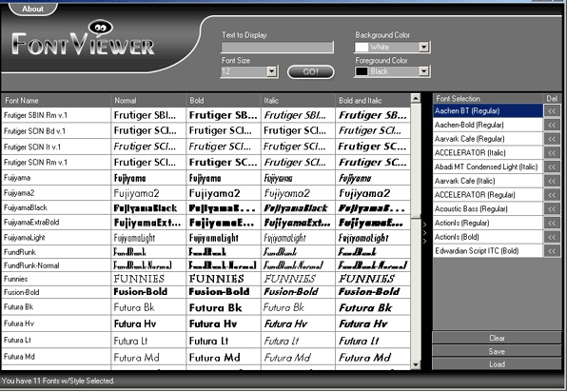Screen dimensions: 567x392
Task: Expand the Background Color dropdown
Action: pyautogui.click(x=423, y=47)
